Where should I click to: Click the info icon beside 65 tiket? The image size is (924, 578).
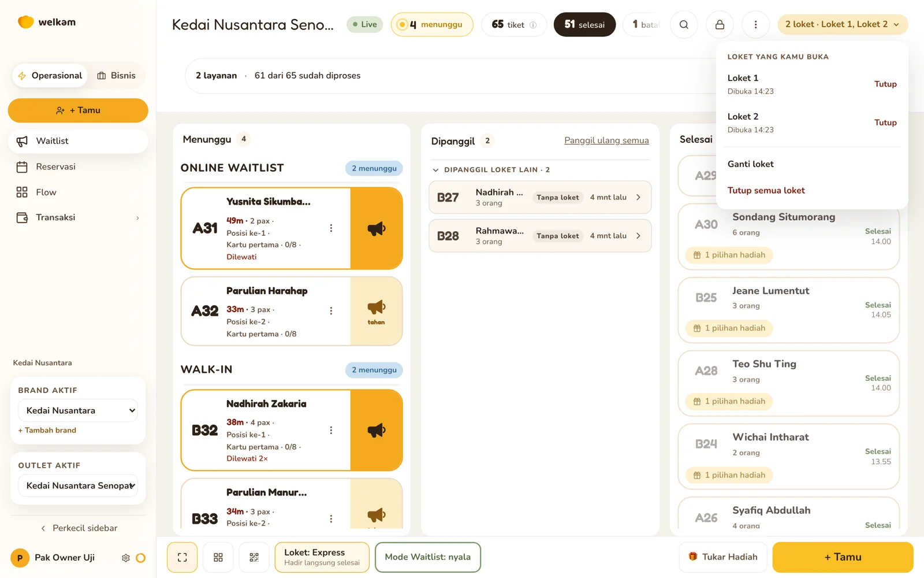533,25
